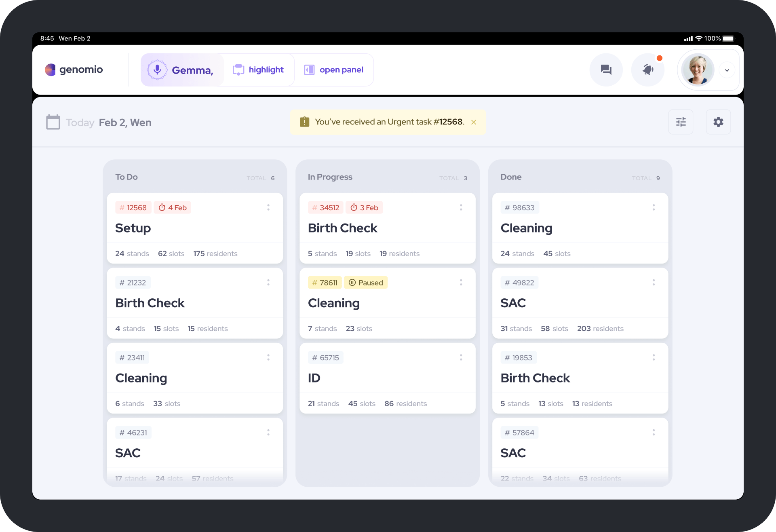
Task: Open urgent task #12568 link in banner
Action: pos(448,122)
